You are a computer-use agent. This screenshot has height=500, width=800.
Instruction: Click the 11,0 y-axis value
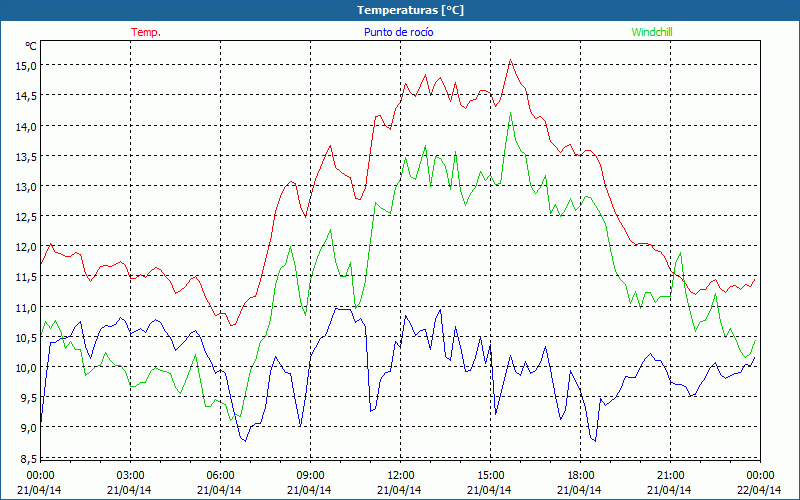click(26, 307)
